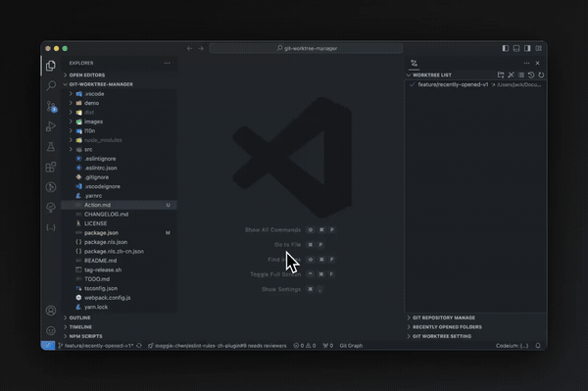Click the refresh icon in Worktree List
Image resolution: width=588 pixels, height=391 pixels.
click(541, 75)
